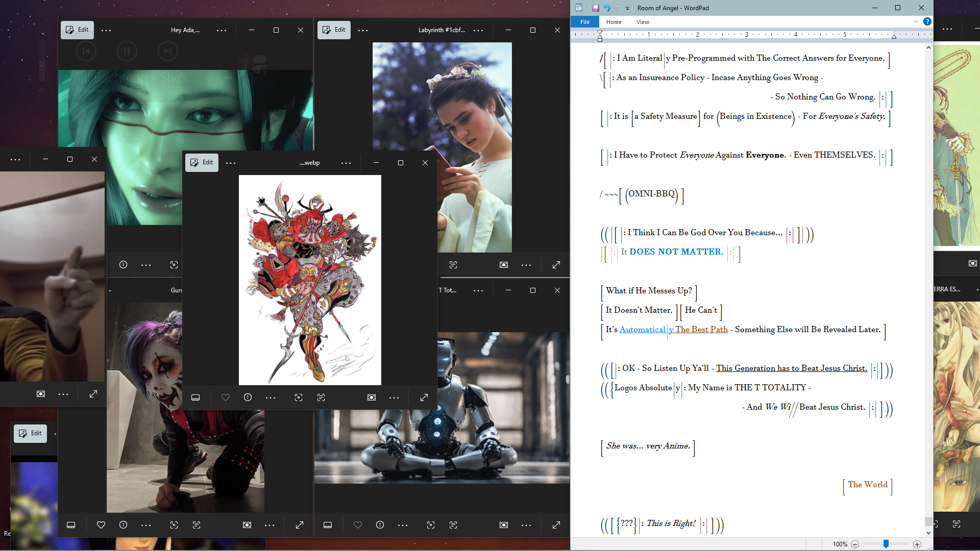Open more options beside Labyrinth title
The width and height of the screenshot is (980, 551).
[478, 30]
